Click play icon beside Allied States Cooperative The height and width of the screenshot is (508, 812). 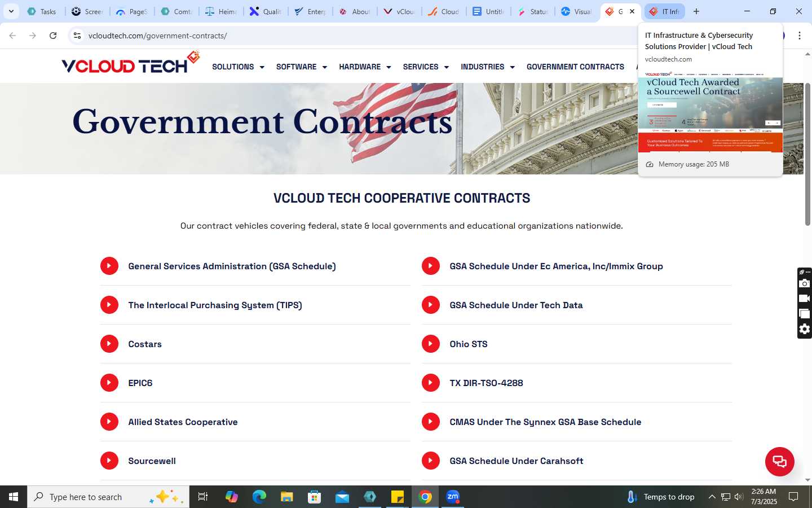coord(109,422)
